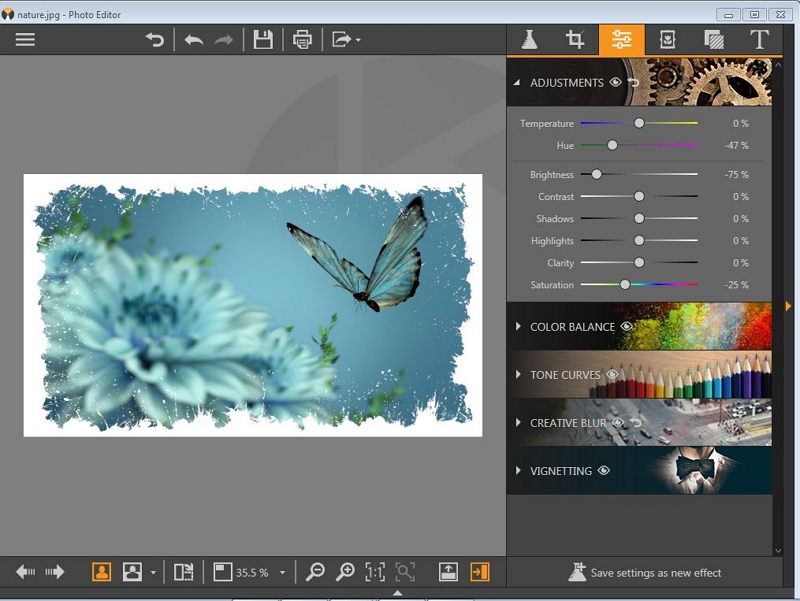This screenshot has width=800, height=601.
Task: Open the hamburger main menu
Action: click(x=25, y=40)
